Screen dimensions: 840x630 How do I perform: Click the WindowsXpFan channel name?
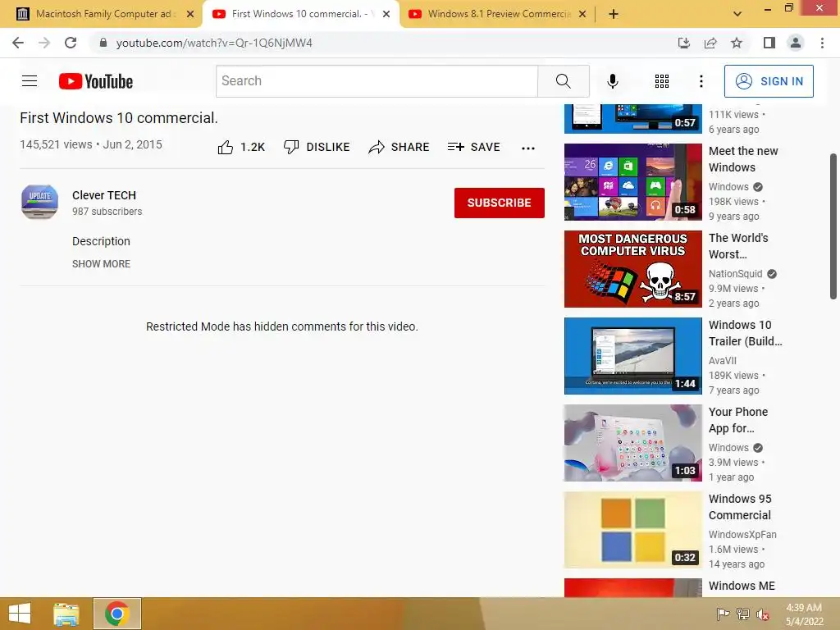(x=742, y=534)
